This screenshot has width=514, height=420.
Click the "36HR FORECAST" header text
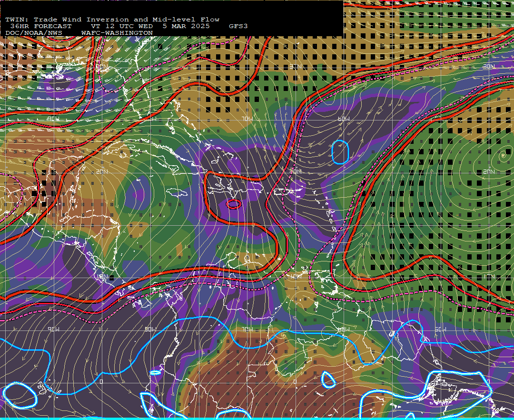40,26
